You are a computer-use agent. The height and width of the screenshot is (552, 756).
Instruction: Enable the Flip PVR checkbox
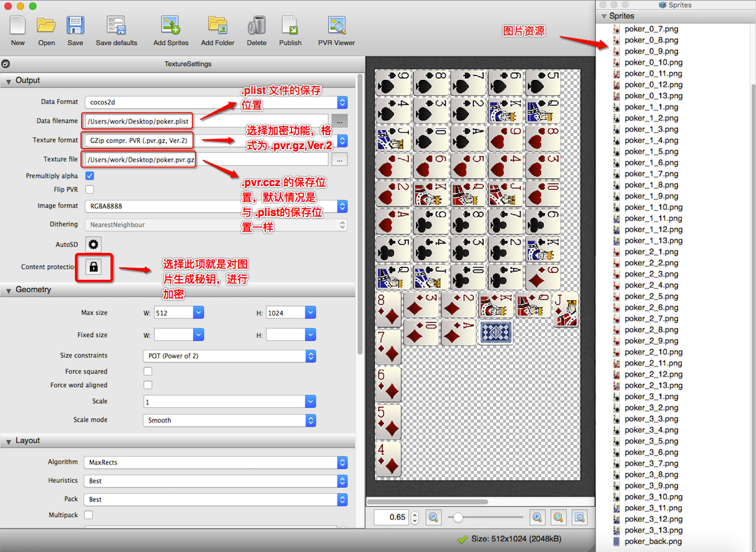90,189
